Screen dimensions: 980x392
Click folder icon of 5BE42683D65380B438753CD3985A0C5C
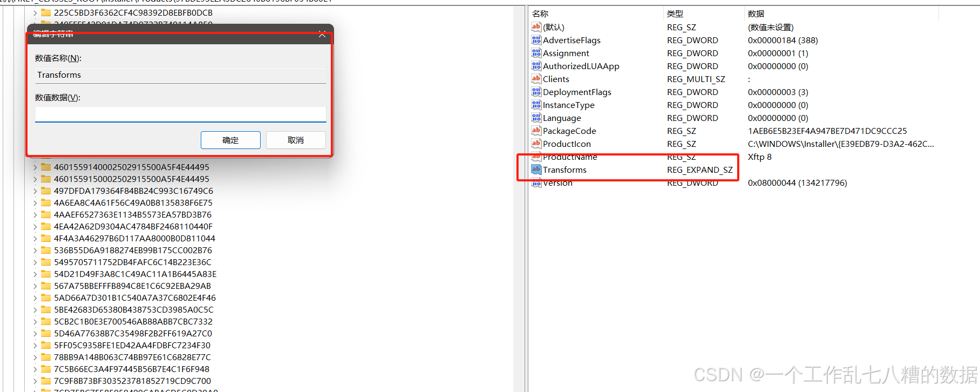pos(46,309)
